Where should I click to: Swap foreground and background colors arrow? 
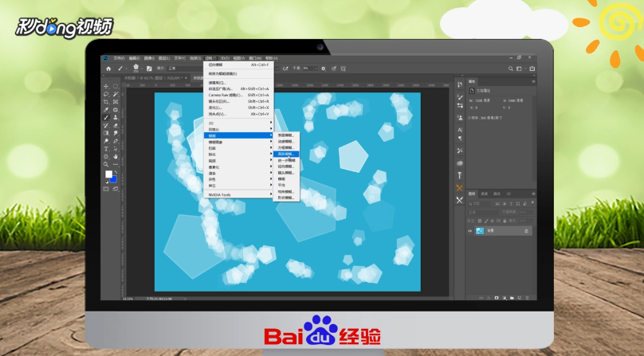pyautogui.click(x=116, y=172)
